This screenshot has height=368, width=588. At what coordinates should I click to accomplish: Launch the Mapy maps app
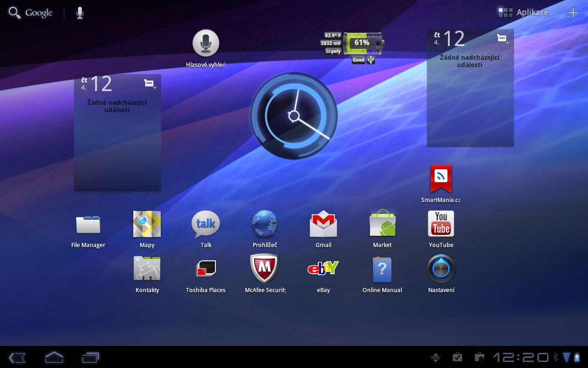pyautogui.click(x=147, y=230)
